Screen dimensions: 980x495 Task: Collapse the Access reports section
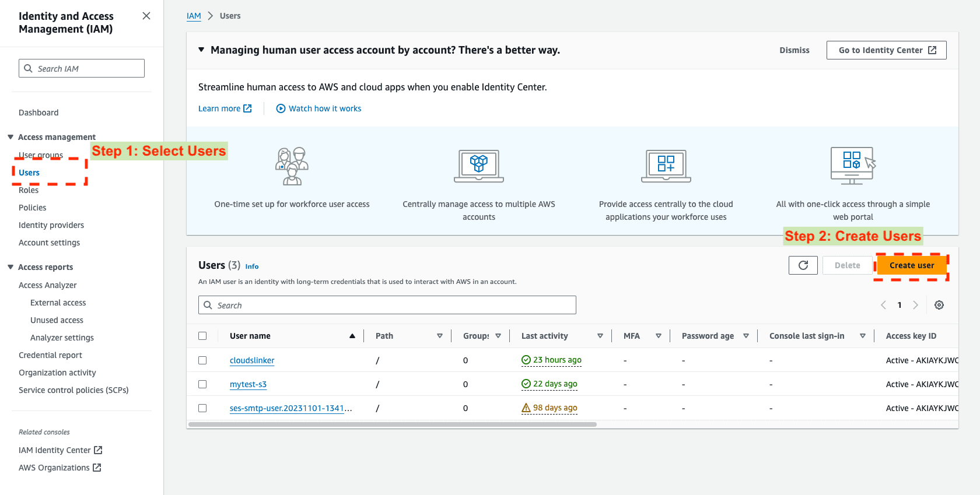click(x=10, y=267)
